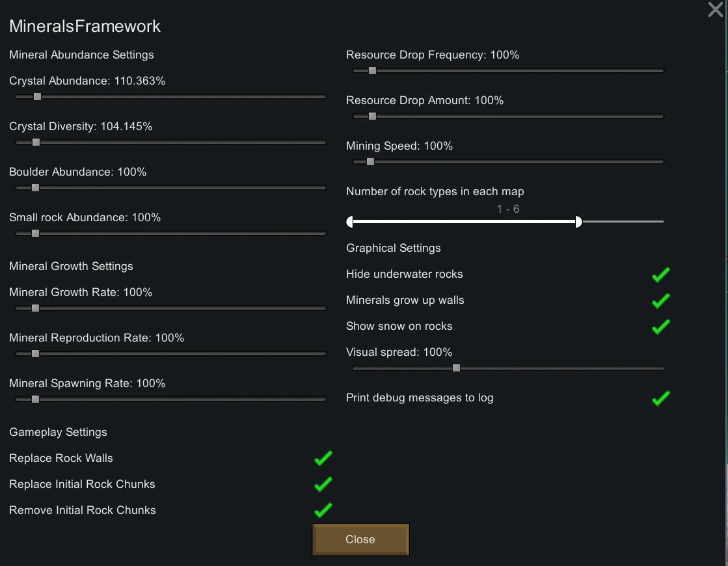Uncheck Replace Rock Walls setting
Viewport: 728px width, 566px height.
click(323, 459)
